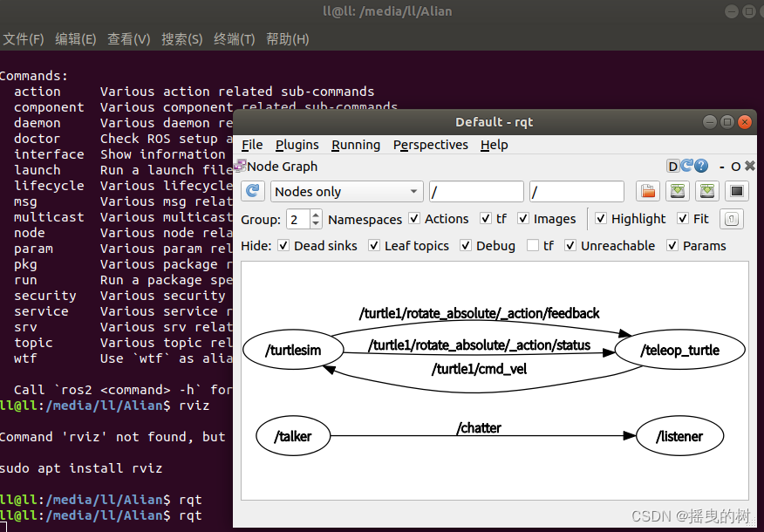764x532 pixels.
Task: Click the Group number field
Action: pos(298,220)
